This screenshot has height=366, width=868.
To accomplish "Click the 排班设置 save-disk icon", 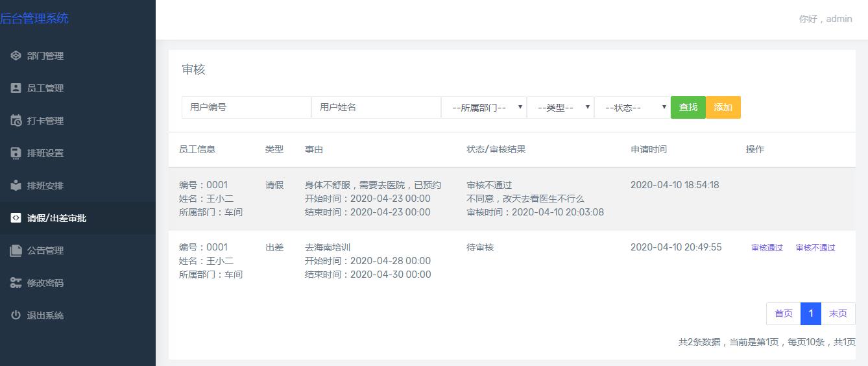I will tap(16, 153).
